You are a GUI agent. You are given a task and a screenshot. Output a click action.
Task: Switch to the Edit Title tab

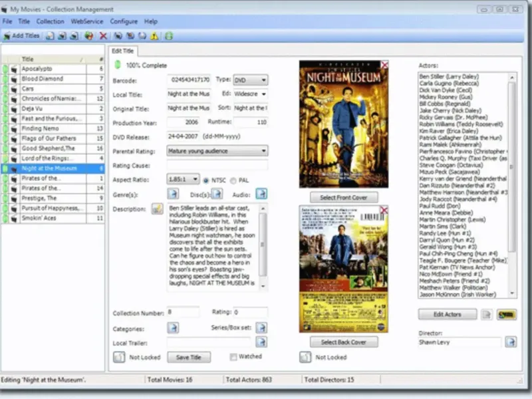click(123, 51)
